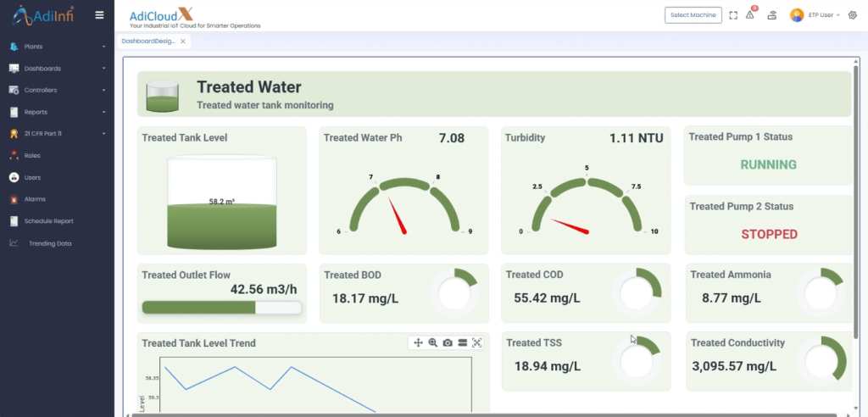The width and height of the screenshot is (868, 417).
Task: Expand the Controllers menu arrow
Action: [x=104, y=91]
